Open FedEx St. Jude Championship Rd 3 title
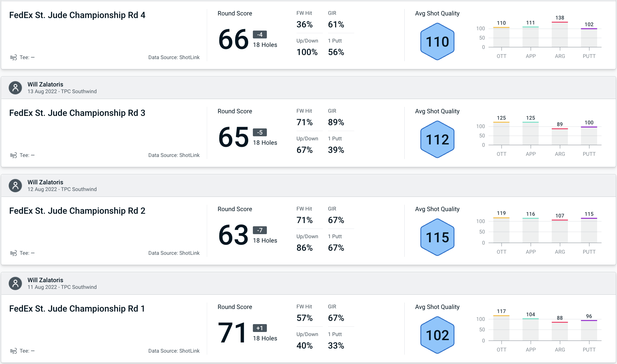Viewport: 617px width, 364px height. (x=77, y=113)
